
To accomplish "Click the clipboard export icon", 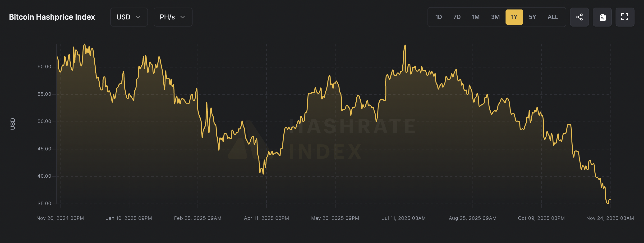I will [x=602, y=17].
